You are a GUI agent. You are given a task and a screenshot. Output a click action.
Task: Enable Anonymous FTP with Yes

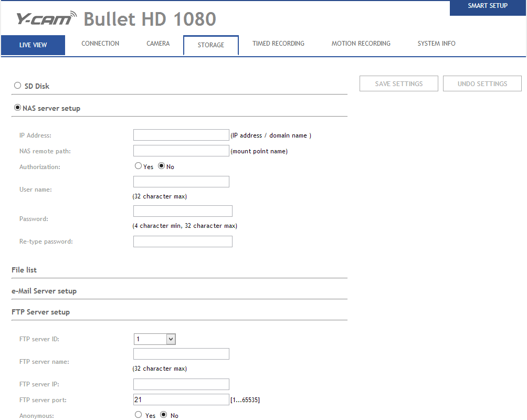pyautogui.click(x=139, y=415)
